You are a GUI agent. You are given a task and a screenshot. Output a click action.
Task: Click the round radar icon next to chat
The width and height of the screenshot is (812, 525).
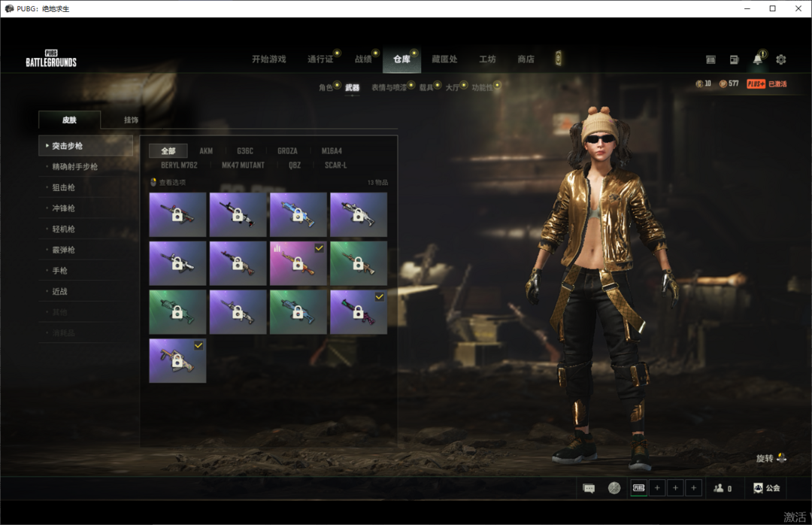tap(614, 487)
